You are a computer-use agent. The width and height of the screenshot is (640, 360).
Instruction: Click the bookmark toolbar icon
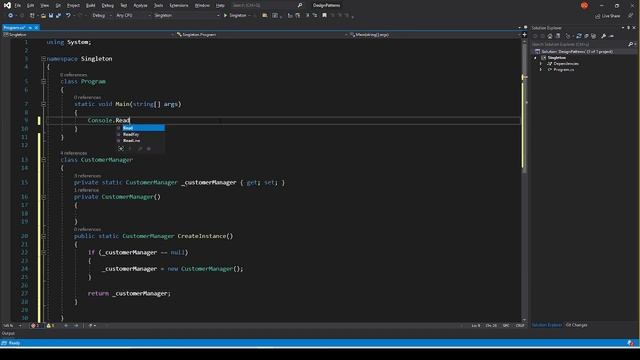[x=324, y=16]
